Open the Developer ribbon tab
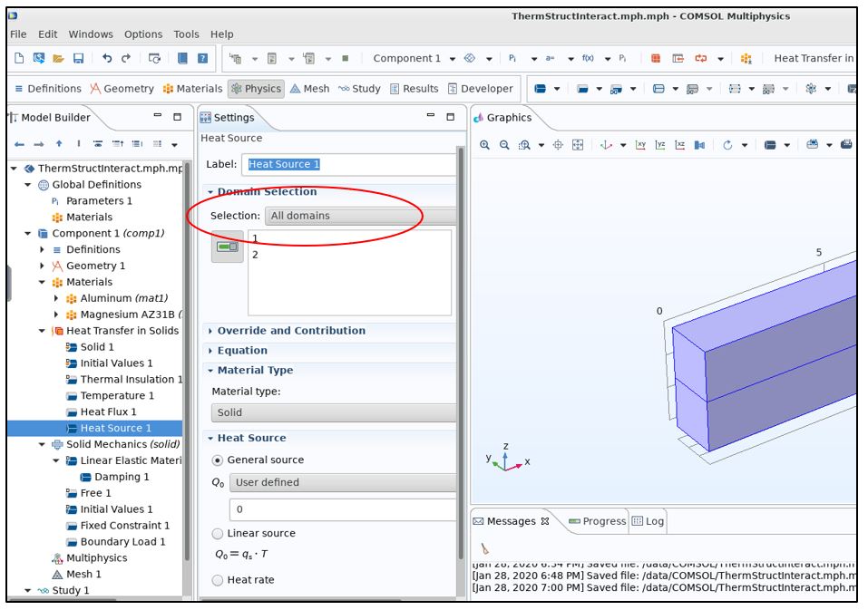 tap(481, 89)
